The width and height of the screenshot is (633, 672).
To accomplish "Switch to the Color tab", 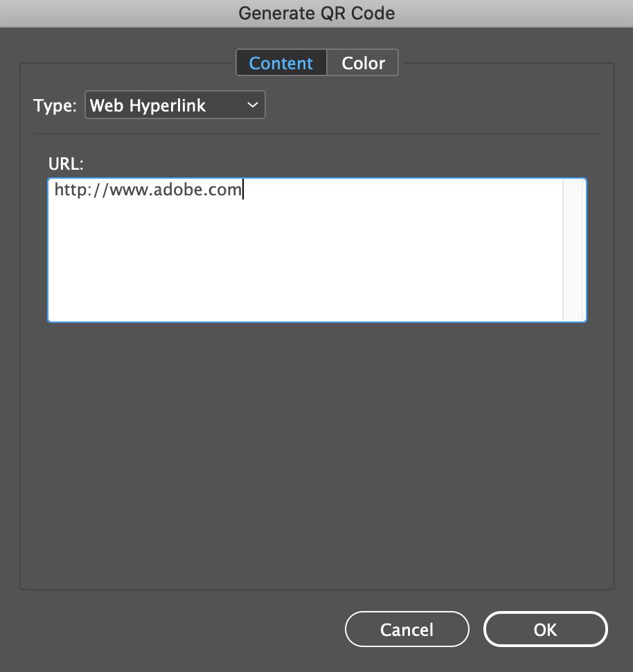I will (363, 63).
